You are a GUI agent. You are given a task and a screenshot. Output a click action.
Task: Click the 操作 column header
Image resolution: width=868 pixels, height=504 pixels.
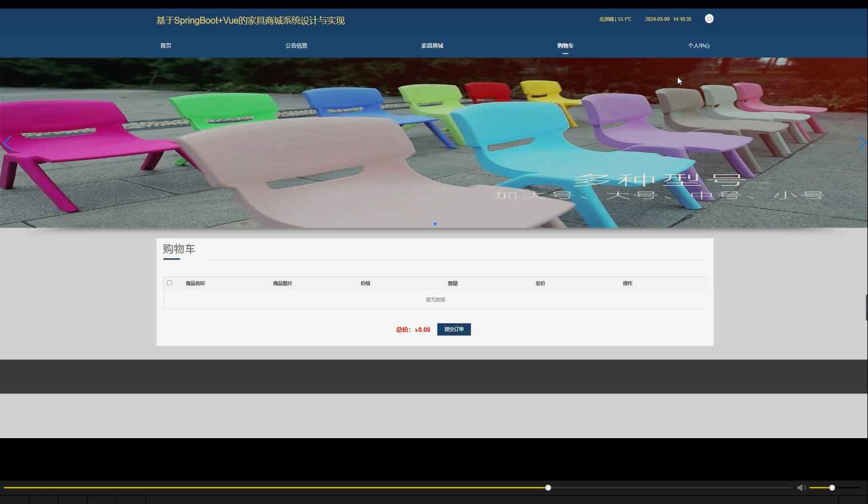pyautogui.click(x=628, y=283)
